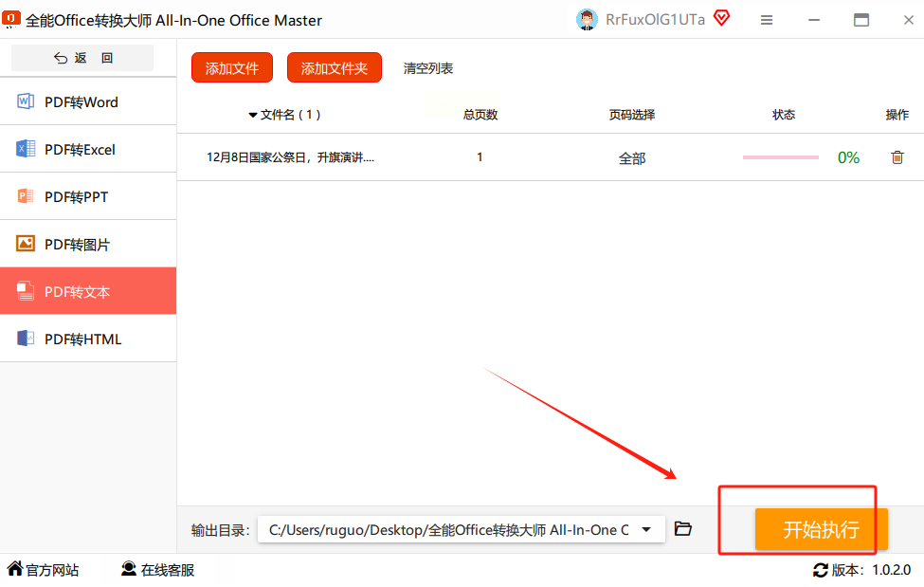Screen dimensions: 924x587
Task: Click the version refresh icon
Action: (x=821, y=570)
